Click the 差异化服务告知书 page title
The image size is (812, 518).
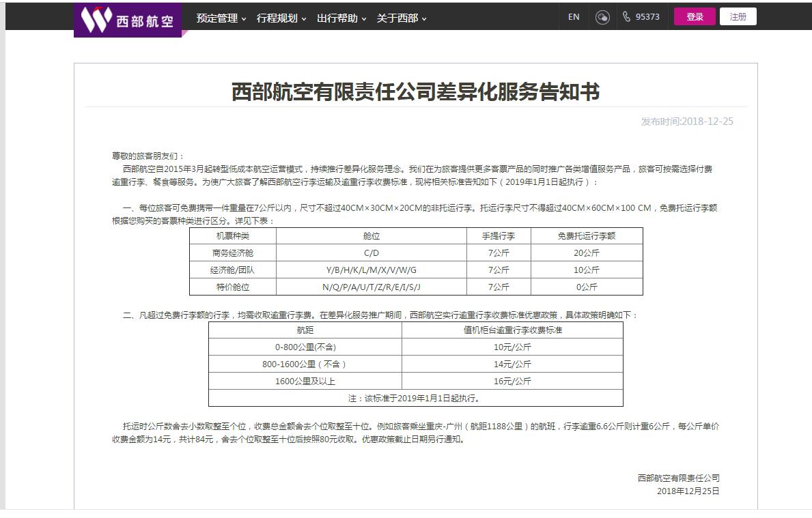pyautogui.click(x=415, y=91)
